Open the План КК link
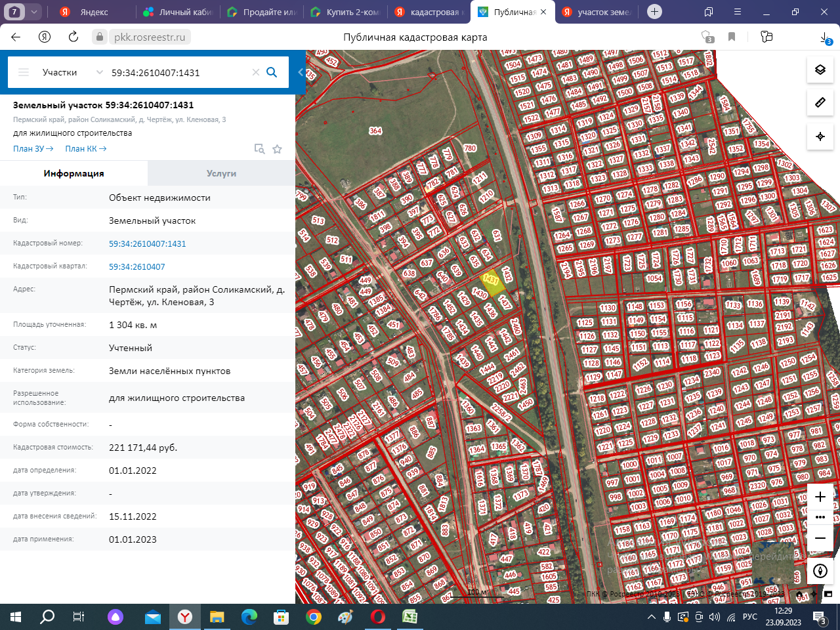Screen dimensions: 840x630 85,149
